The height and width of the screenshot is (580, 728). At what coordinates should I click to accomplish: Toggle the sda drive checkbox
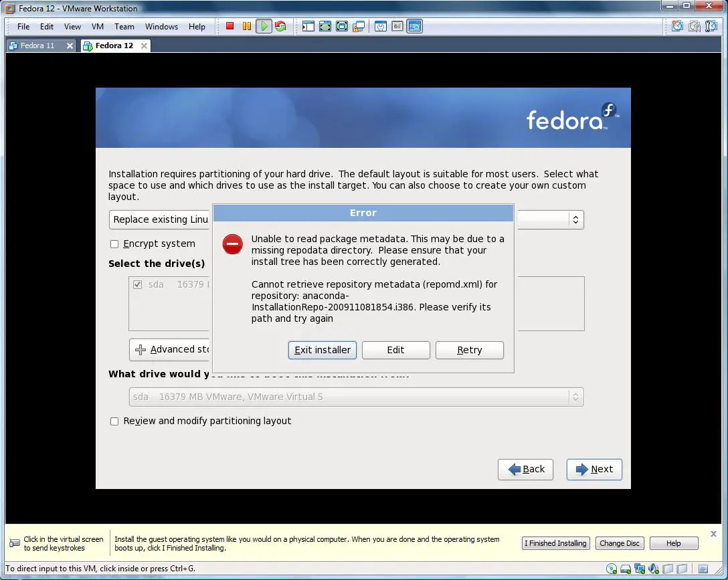(x=137, y=284)
